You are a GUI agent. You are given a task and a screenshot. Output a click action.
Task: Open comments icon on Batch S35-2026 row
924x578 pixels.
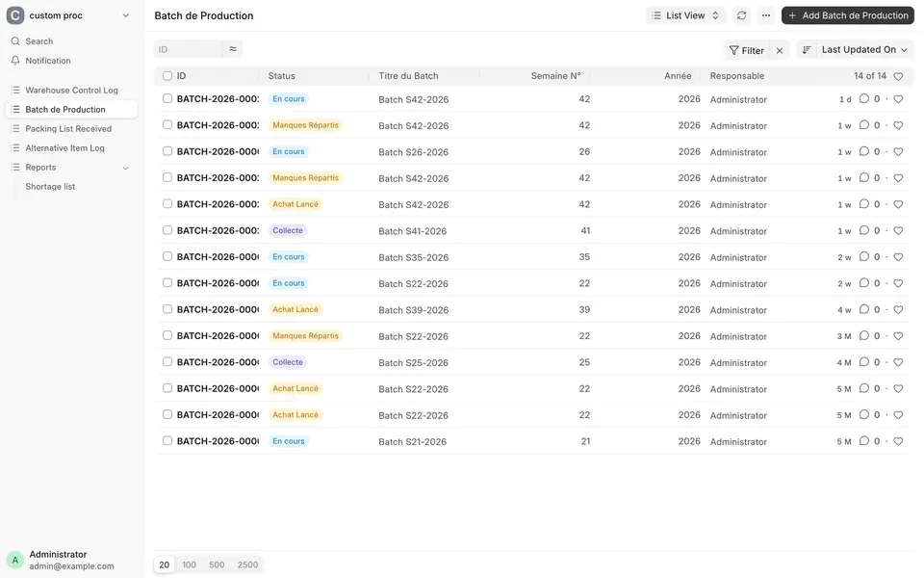pos(864,256)
